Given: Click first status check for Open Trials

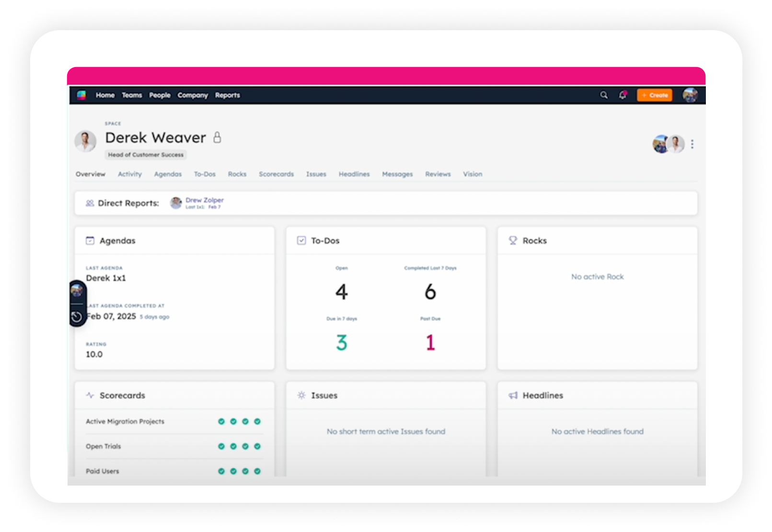Looking at the screenshot, I should [x=221, y=446].
